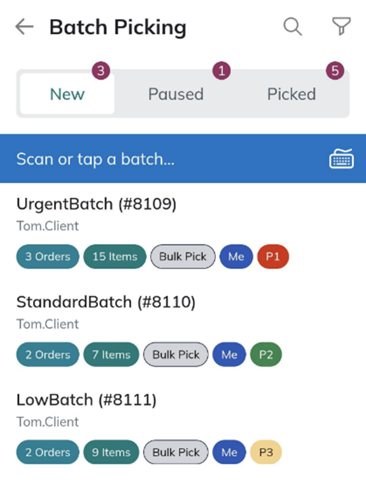Tap the 15 Items chip

pyautogui.click(x=115, y=256)
